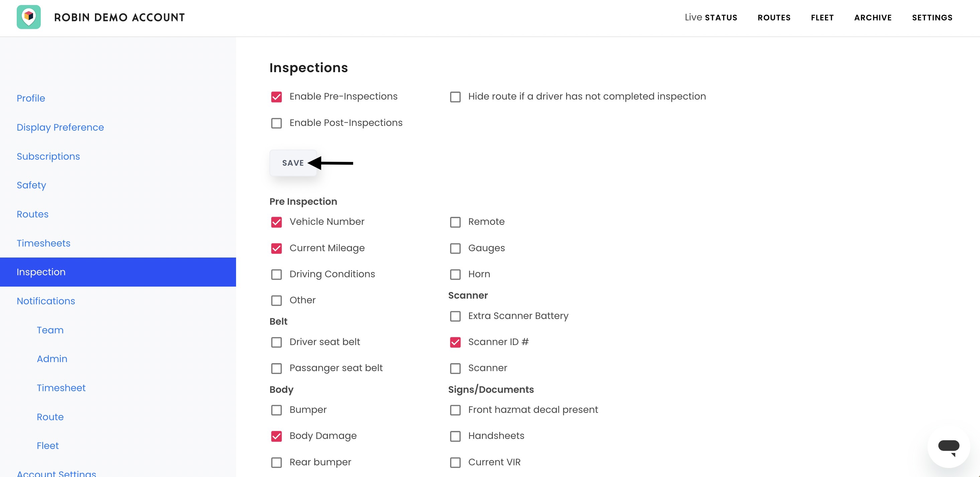Enable Post-Inspections checkbox
Image resolution: width=980 pixels, height=477 pixels.
(277, 123)
